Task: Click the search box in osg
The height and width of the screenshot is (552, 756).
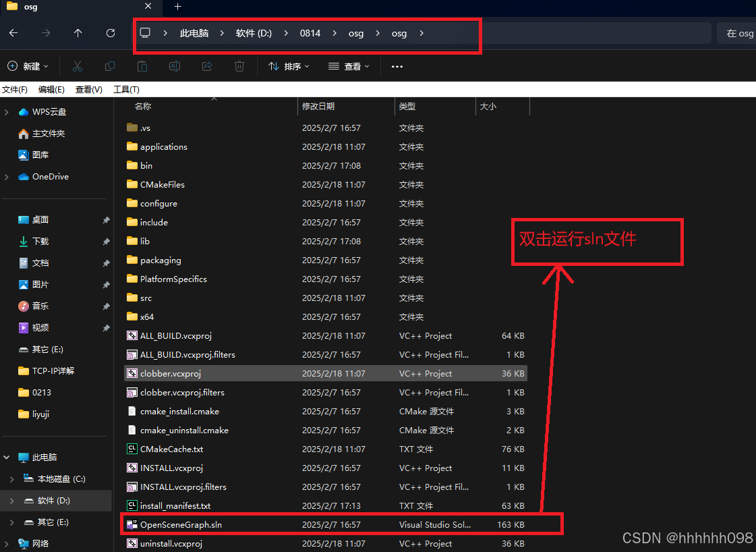Action: 738,32
